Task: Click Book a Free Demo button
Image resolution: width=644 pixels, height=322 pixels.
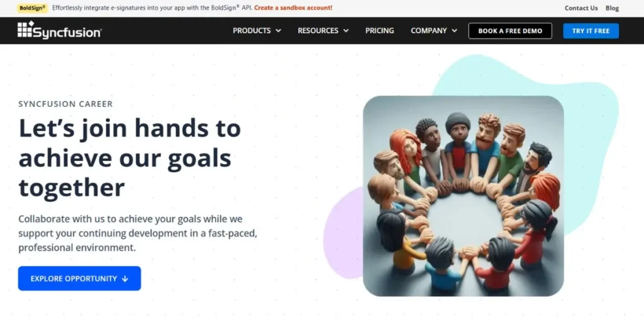Action: click(x=510, y=31)
